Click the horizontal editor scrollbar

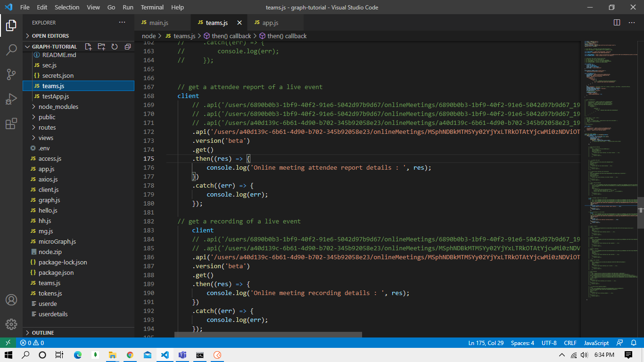pos(268,335)
